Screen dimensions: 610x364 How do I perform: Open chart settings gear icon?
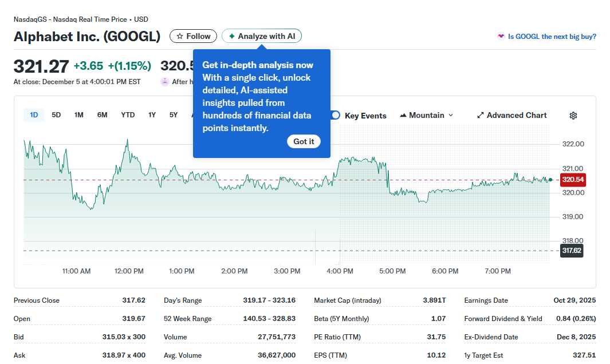(573, 116)
